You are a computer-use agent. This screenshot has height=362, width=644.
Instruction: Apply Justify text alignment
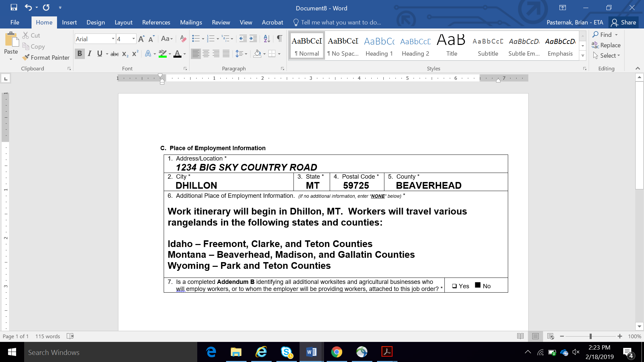pos(226,54)
